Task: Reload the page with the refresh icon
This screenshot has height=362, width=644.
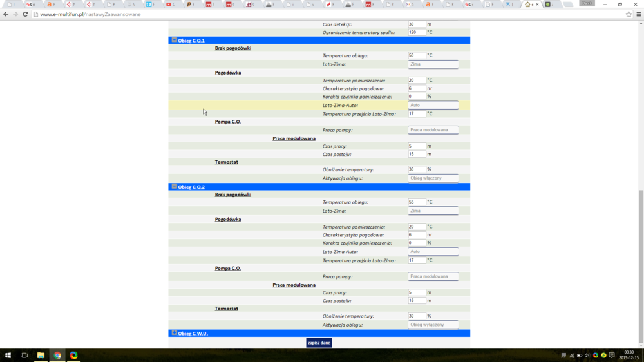Action: (x=25, y=14)
